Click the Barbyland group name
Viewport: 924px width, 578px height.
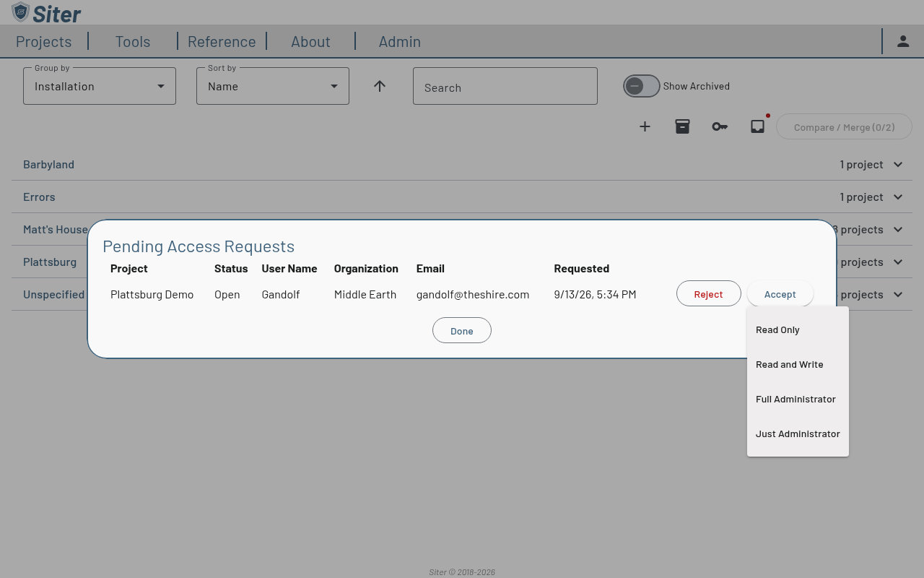tap(48, 164)
